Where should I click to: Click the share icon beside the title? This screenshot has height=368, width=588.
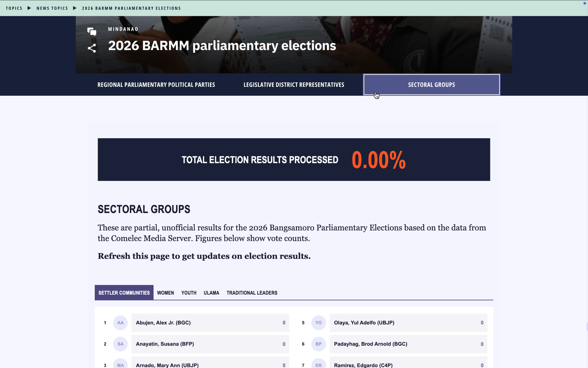coord(92,48)
